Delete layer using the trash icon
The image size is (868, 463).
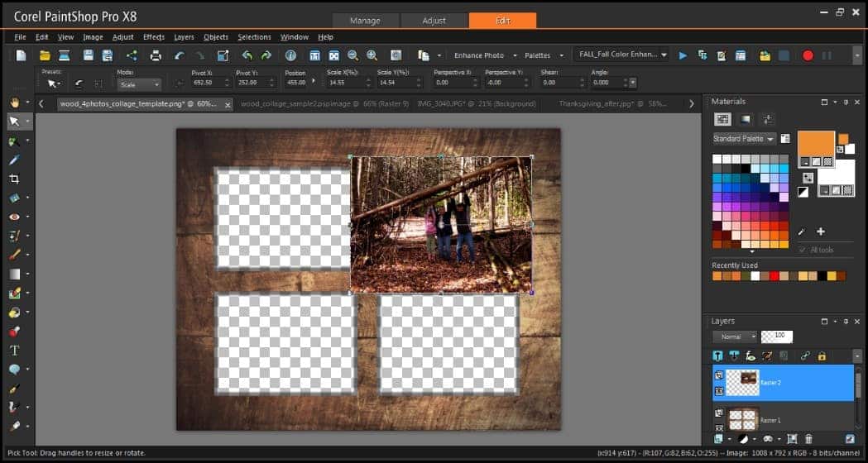[x=808, y=439]
